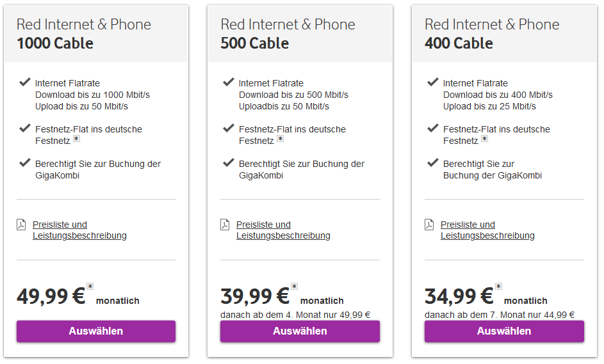Click the Red Internet & Phone 1000 Cable heading
This screenshot has height=364, width=604.
pyautogui.click(x=84, y=34)
